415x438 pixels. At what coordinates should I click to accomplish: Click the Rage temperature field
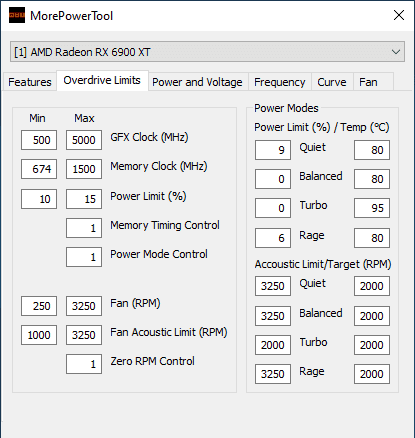(372, 238)
